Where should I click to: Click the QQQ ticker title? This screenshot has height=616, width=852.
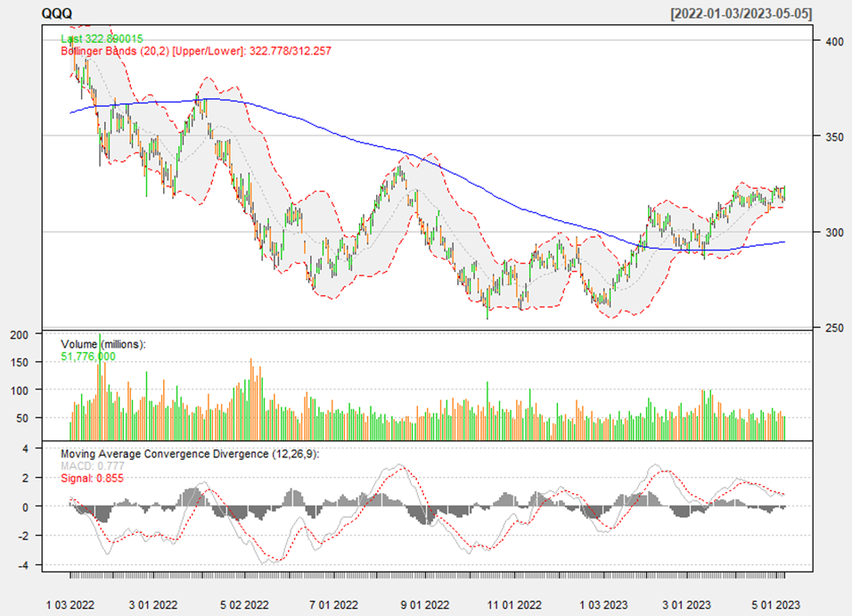(56, 13)
